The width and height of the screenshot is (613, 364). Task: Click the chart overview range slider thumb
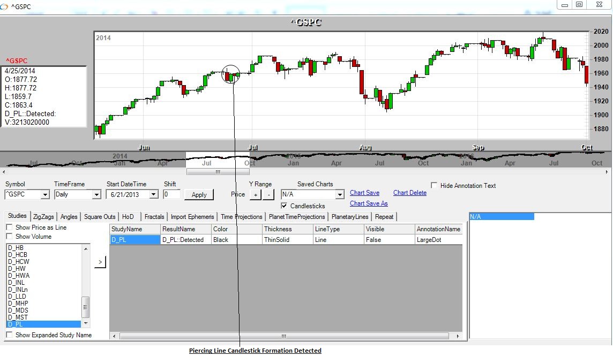(218, 172)
